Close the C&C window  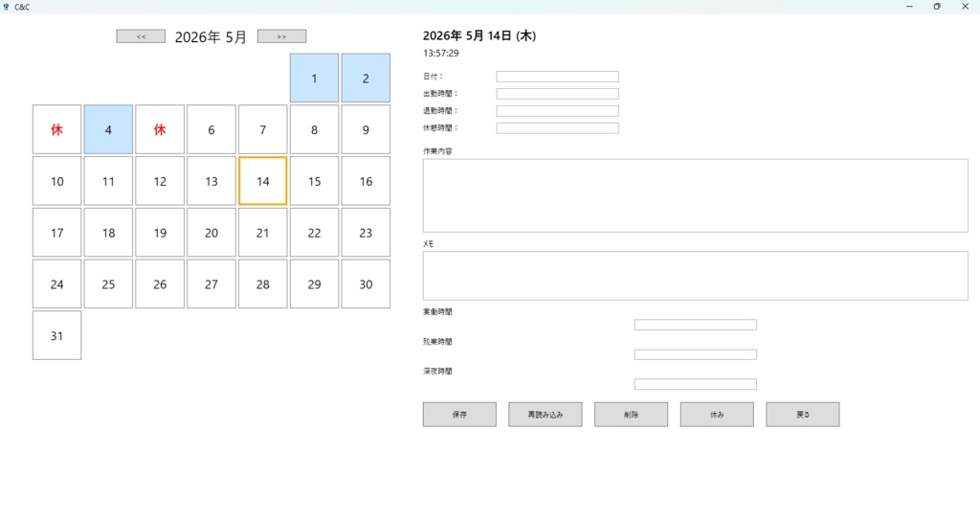tap(965, 7)
